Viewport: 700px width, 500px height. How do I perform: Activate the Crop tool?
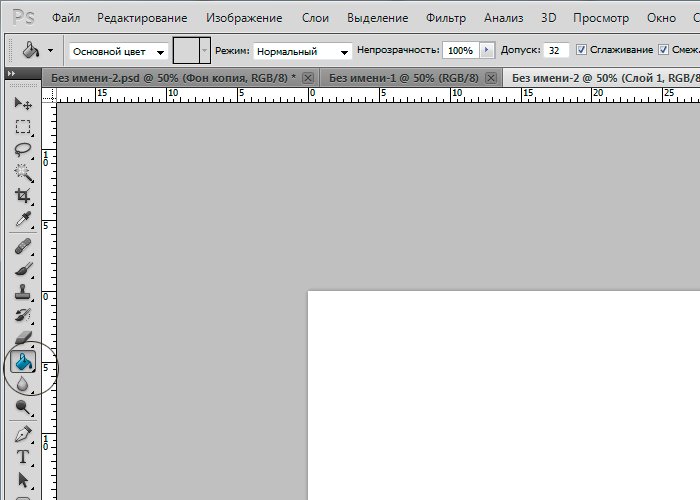click(x=22, y=196)
